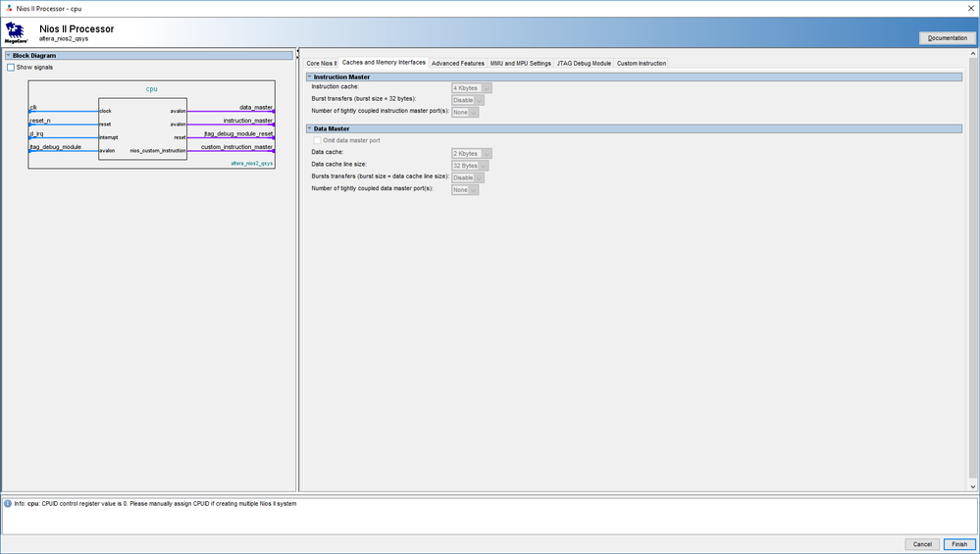The width and height of the screenshot is (980, 554).
Task: Open the Data cache line size dropdown
Action: 471,166
